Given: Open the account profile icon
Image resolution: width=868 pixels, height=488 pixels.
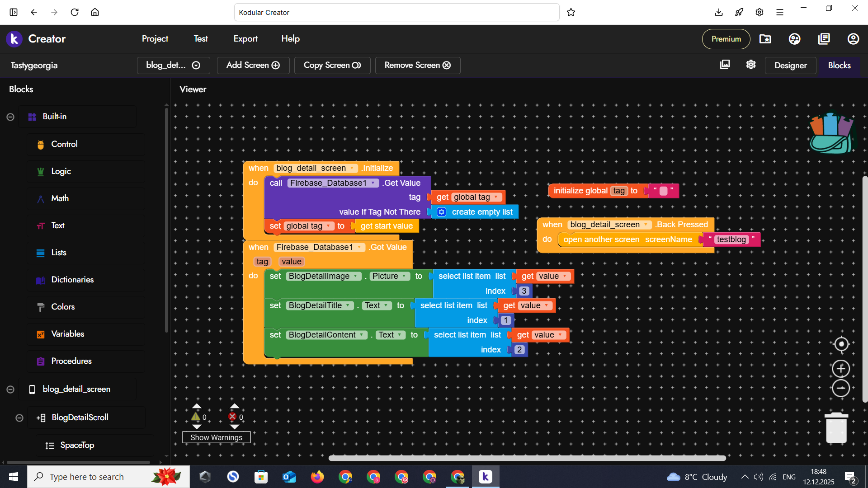Looking at the screenshot, I should pyautogui.click(x=853, y=39).
